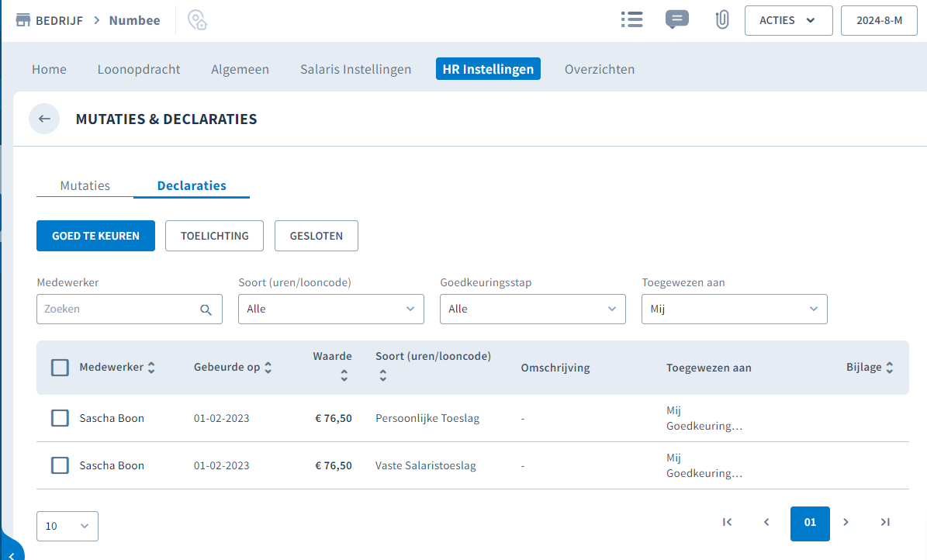The width and height of the screenshot is (927, 560).
Task: Open the Soort (uren/looncode) filter dropdown
Action: pos(331,309)
